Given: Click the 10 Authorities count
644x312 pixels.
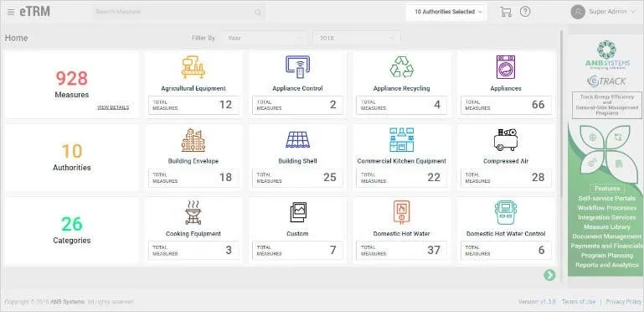Looking at the screenshot, I should click(72, 151).
